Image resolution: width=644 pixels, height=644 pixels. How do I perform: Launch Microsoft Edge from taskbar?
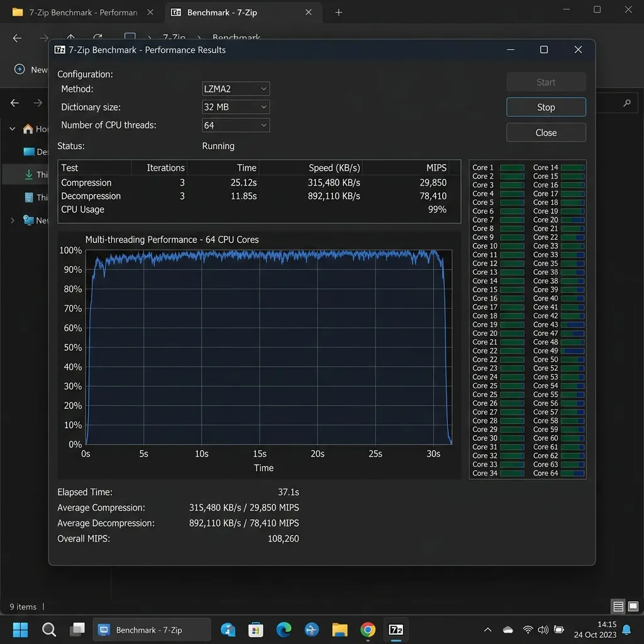[x=284, y=630]
